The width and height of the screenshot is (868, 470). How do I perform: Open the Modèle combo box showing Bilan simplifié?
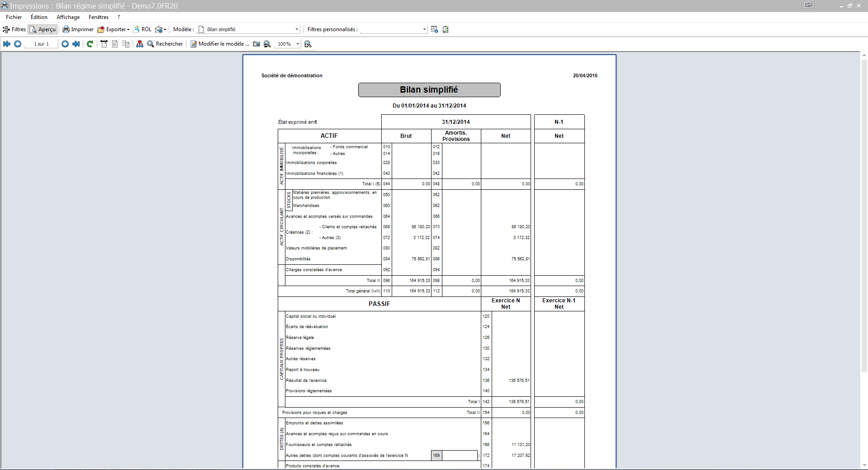249,29
